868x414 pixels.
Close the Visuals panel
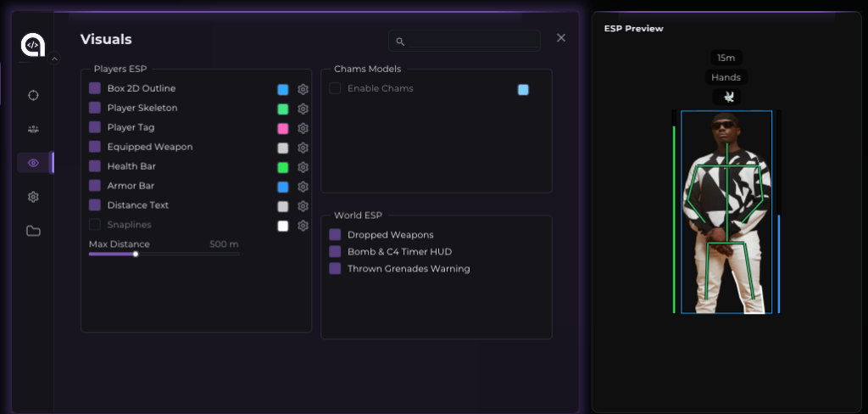(561, 37)
